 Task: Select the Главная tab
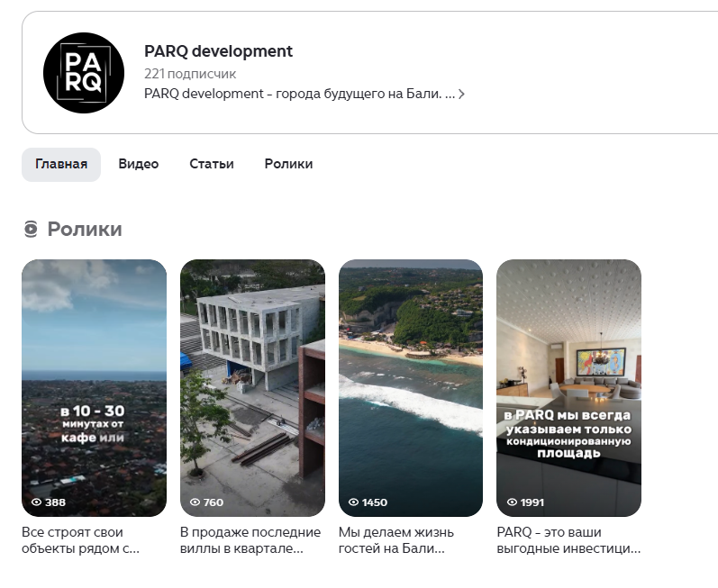pyautogui.click(x=61, y=164)
